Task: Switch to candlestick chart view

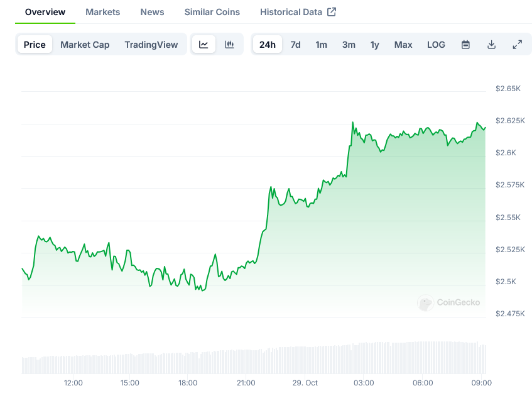Action: click(229, 45)
